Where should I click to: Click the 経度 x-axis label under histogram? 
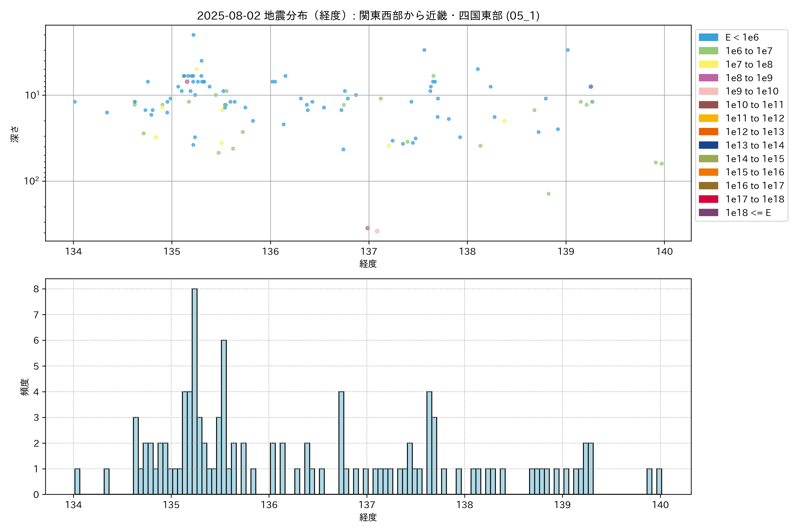click(368, 517)
